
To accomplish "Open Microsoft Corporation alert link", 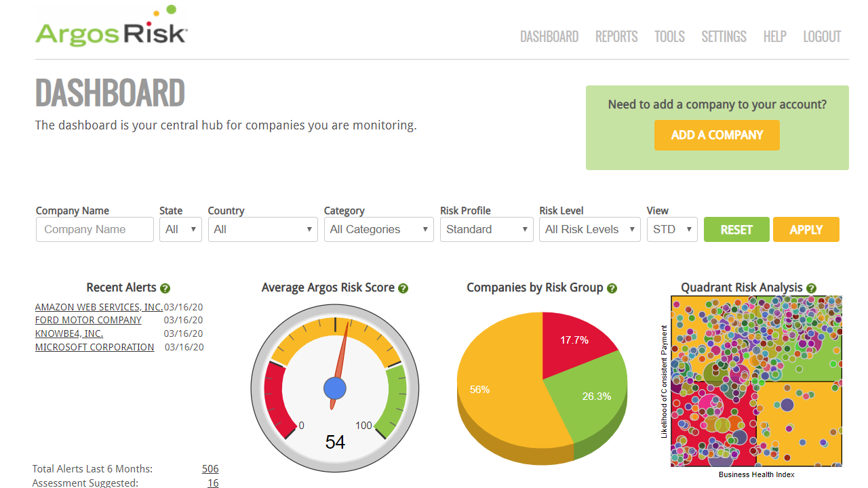I will point(94,347).
